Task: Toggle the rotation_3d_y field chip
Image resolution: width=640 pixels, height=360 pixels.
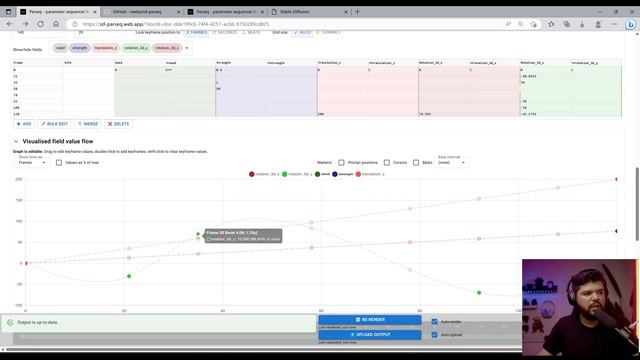Action: 136,48
